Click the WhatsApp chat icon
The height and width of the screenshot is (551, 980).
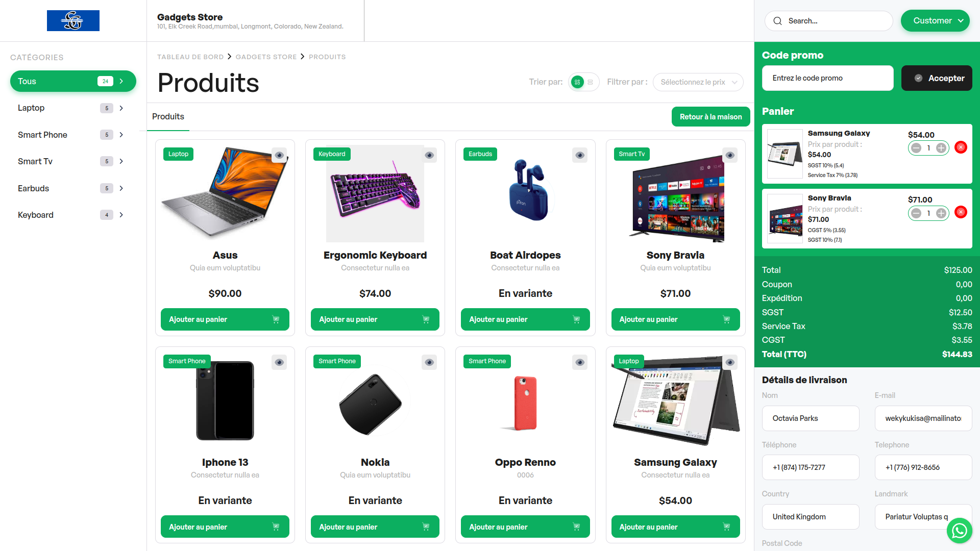959,531
